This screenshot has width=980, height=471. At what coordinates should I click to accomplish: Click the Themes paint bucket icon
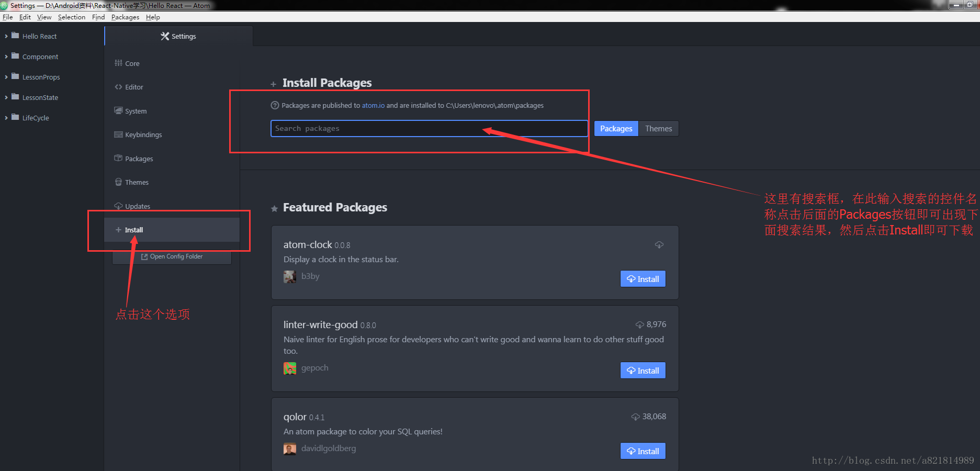point(118,182)
